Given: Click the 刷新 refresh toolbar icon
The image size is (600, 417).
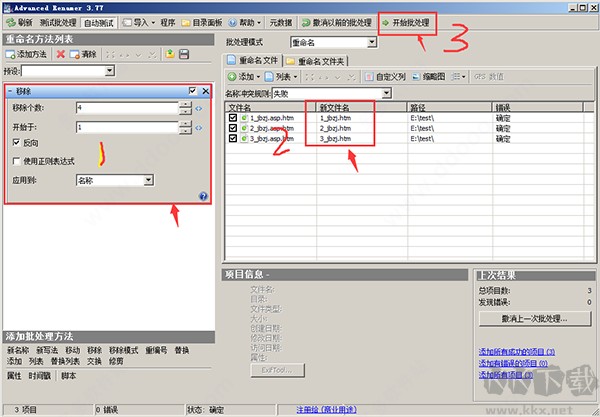Looking at the screenshot, I should click(11, 23).
